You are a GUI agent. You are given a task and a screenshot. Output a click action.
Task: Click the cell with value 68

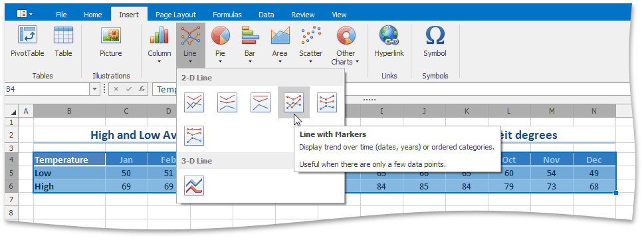pyautogui.click(x=594, y=186)
